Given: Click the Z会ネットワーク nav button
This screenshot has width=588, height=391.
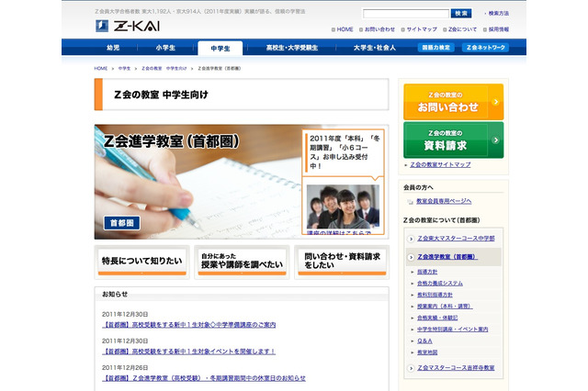Looking at the screenshot, I should pyautogui.click(x=486, y=48).
